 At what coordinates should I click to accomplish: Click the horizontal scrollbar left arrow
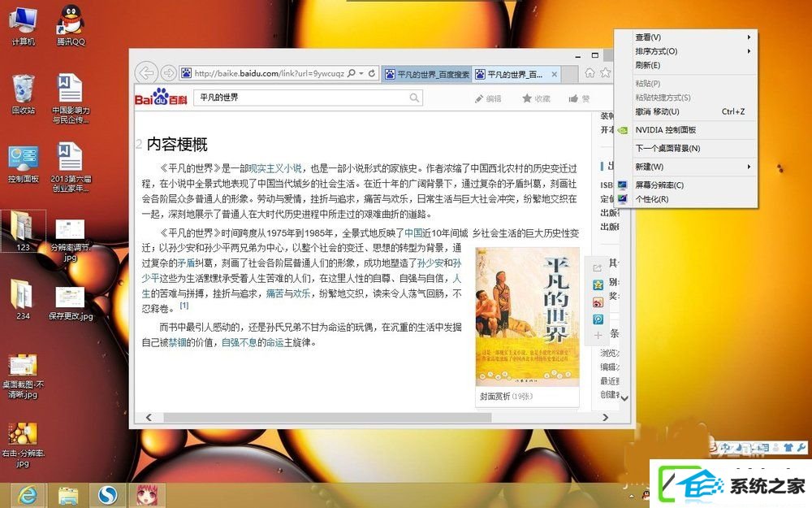[149, 417]
